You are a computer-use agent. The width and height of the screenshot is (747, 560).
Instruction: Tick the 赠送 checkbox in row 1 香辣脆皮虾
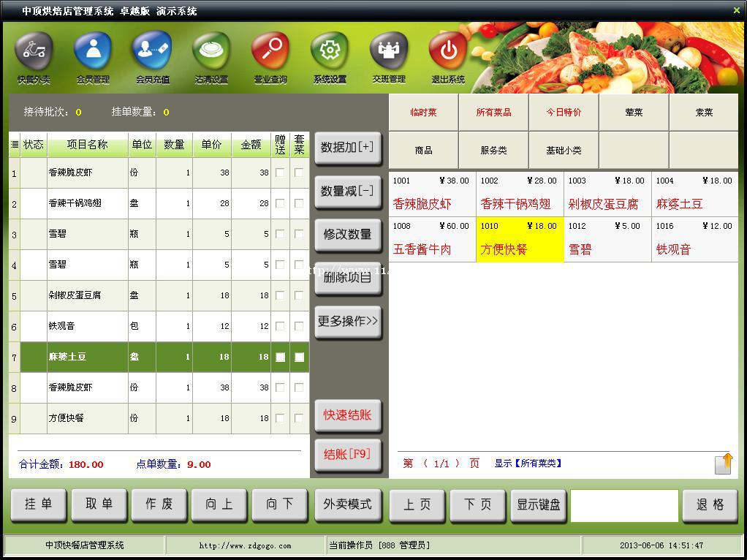tap(280, 173)
